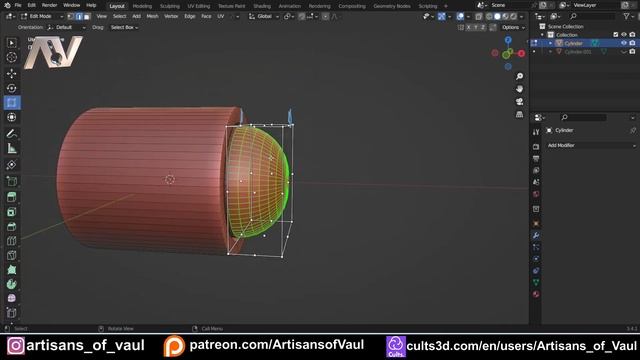Screen dimensions: 640x360
Task: Expand the Cylinder item in outliner
Action: (x=550, y=43)
